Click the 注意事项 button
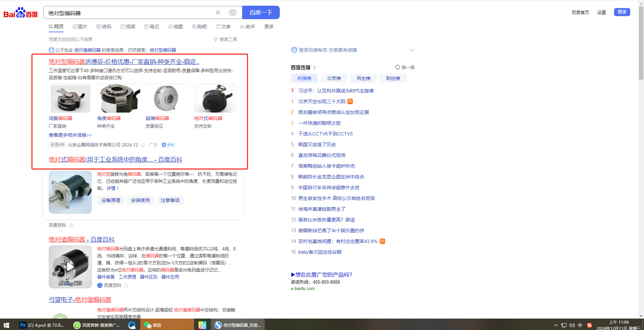 pos(170,200)
